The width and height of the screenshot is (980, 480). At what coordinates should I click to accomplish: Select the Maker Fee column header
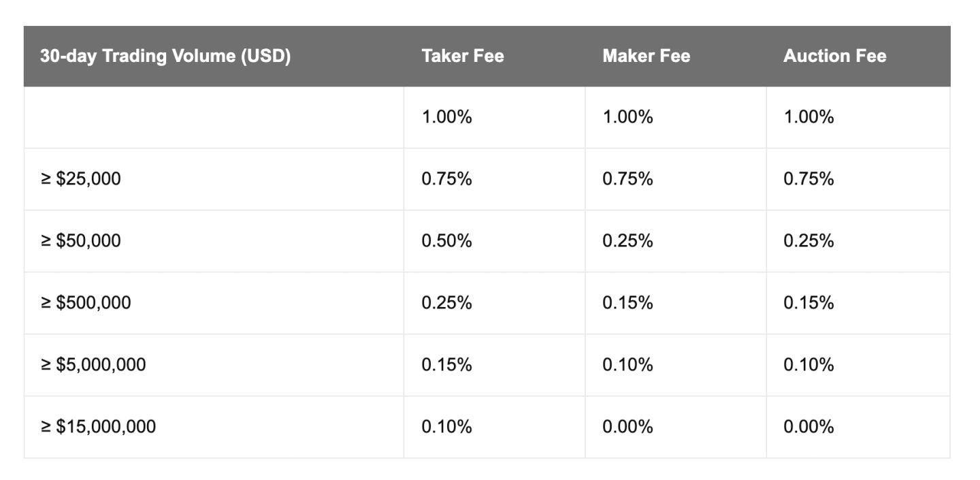646,56
